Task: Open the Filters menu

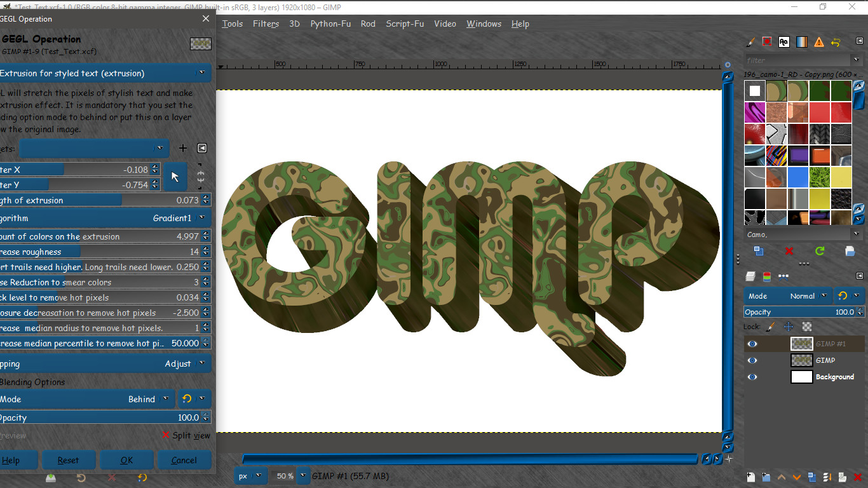Action: tap(266, 24)
